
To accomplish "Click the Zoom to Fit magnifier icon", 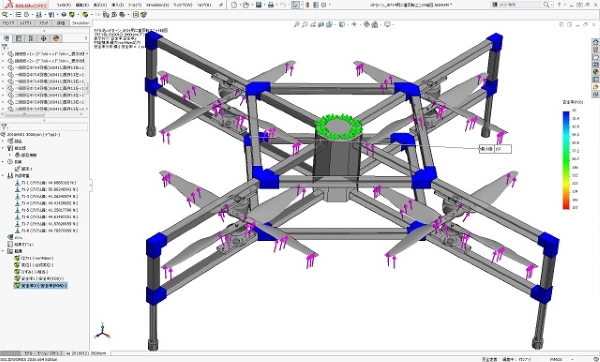I will pyautogui.click(x=297, y=24).
